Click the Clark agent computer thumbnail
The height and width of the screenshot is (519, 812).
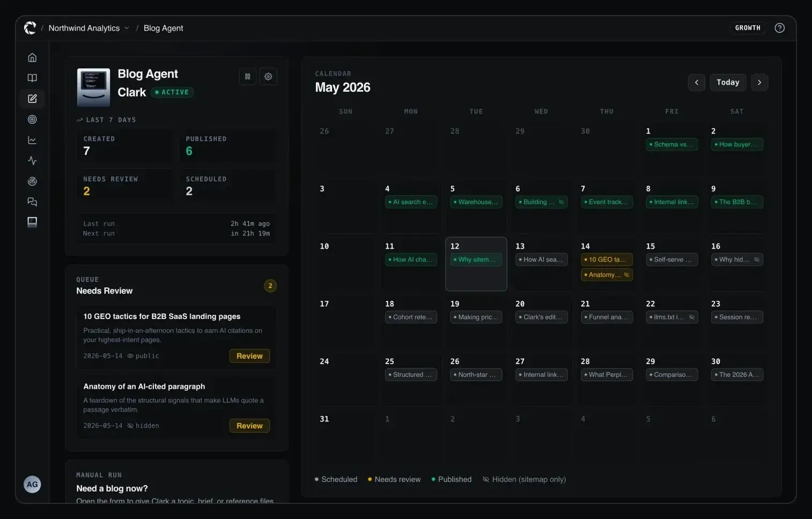pyautogui.click(x=93, y=87)
